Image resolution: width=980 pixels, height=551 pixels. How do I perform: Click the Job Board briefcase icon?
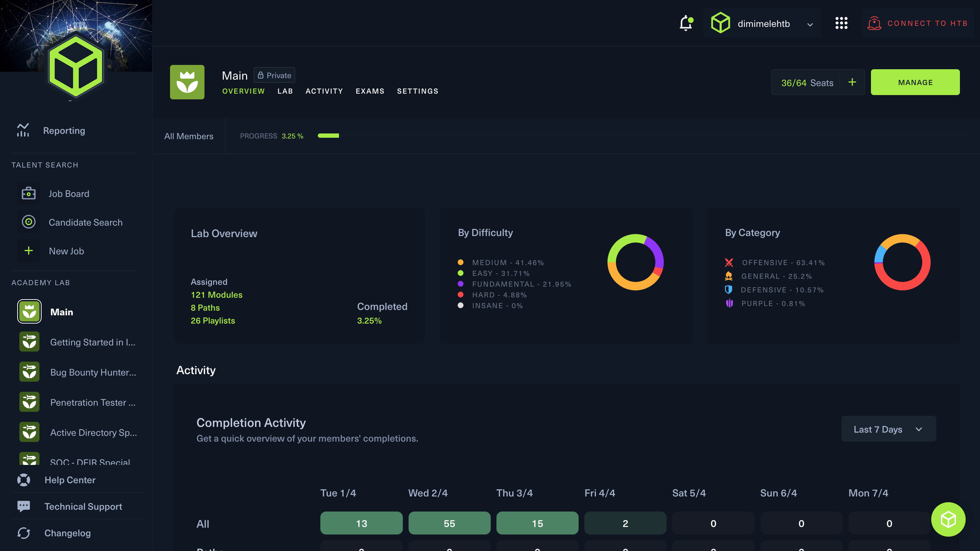pyautogui.click(x=29, y=193)
